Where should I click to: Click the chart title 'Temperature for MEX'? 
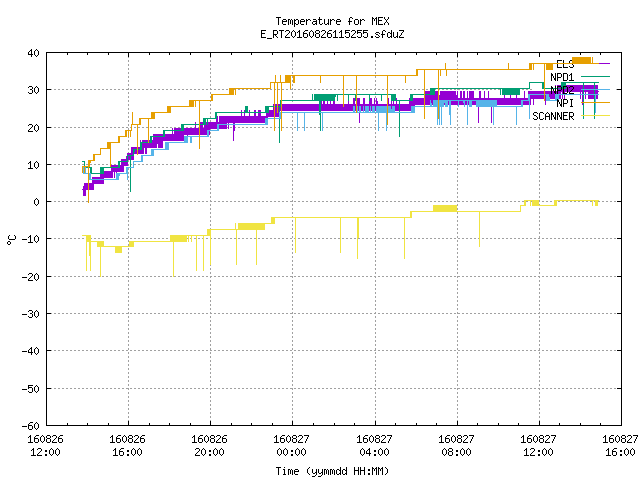[x=332, y=21]
